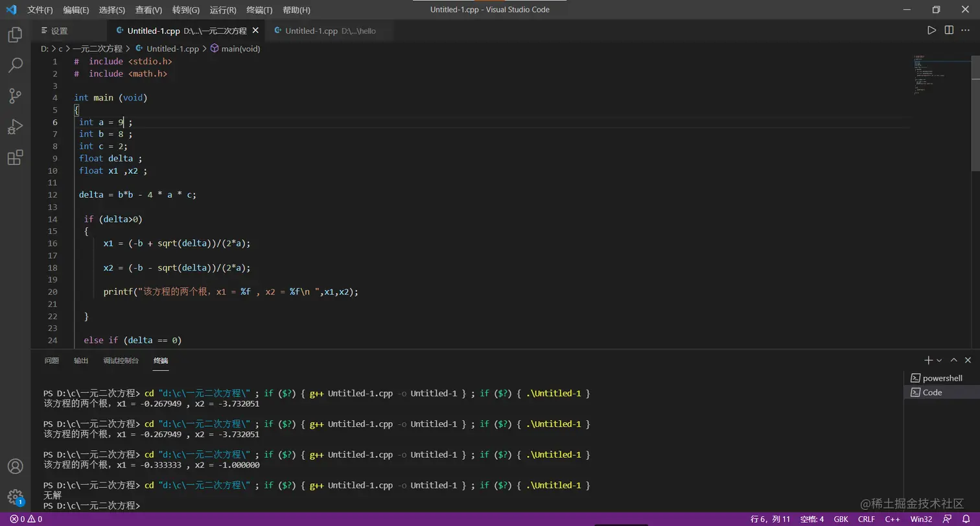
Task: Run the code with play button
Action: [931, 30]
